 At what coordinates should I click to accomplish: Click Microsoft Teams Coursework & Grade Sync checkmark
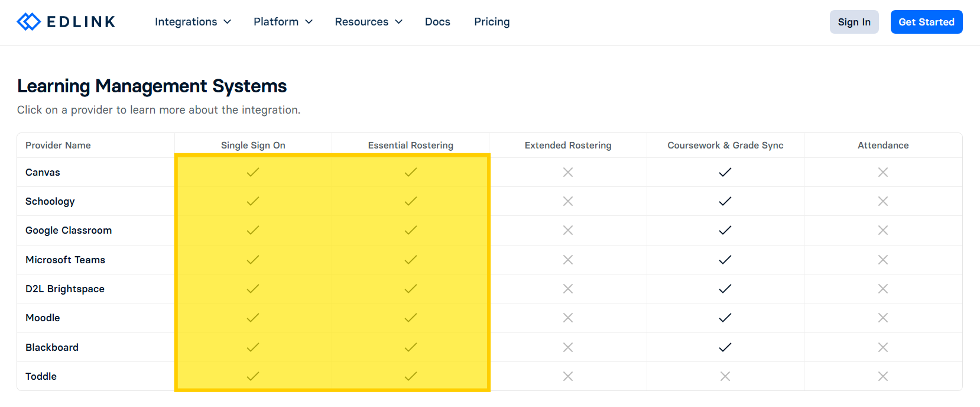click(725, 260)
